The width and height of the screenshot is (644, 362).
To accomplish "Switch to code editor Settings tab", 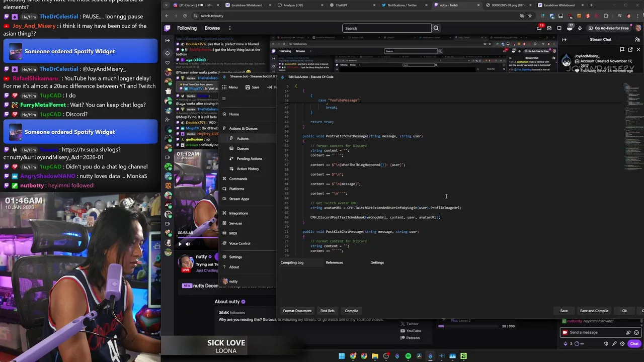I will [x=377, y=262].
